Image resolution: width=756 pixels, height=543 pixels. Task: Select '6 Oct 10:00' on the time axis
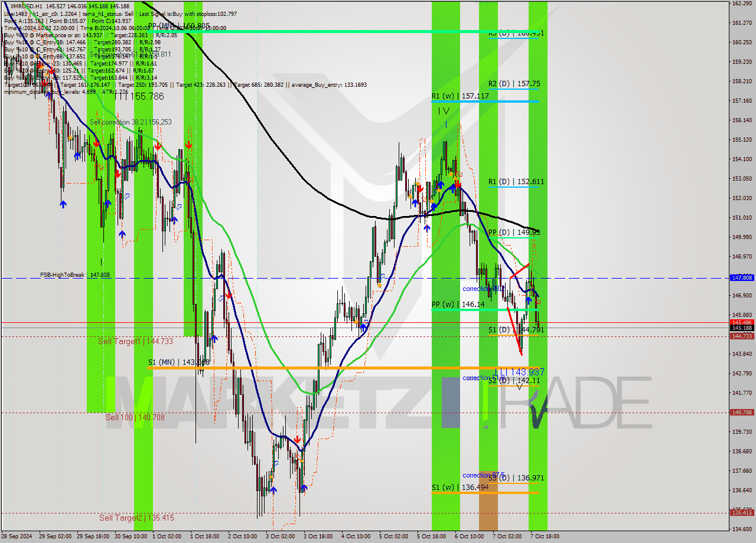tap(469, 537)
